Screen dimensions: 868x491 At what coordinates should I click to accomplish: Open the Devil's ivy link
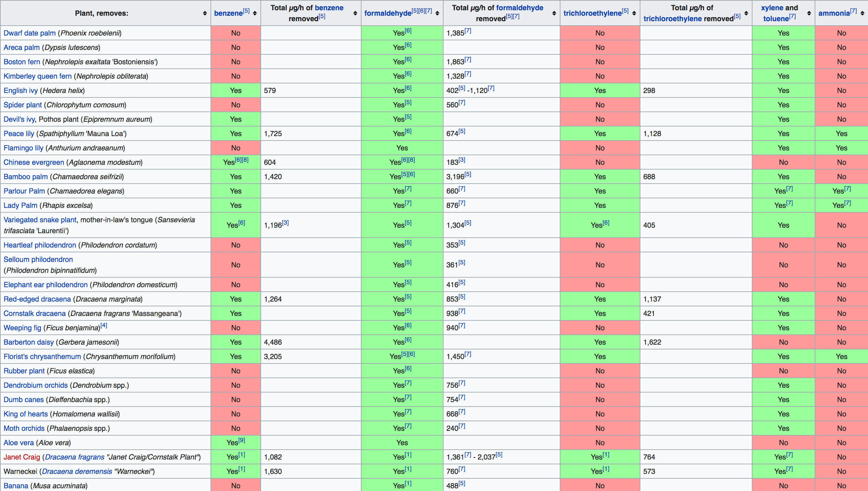click(19, 119)
